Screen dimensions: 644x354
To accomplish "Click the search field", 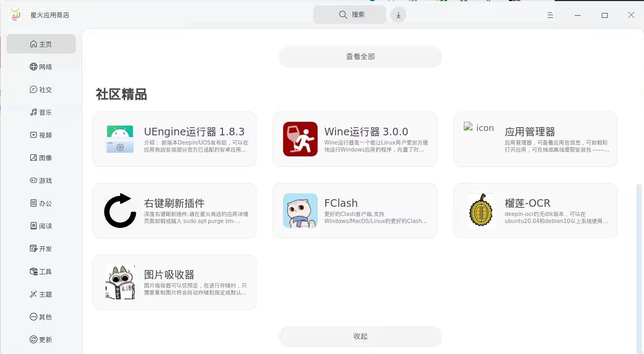I will click(x=350, y=15).
